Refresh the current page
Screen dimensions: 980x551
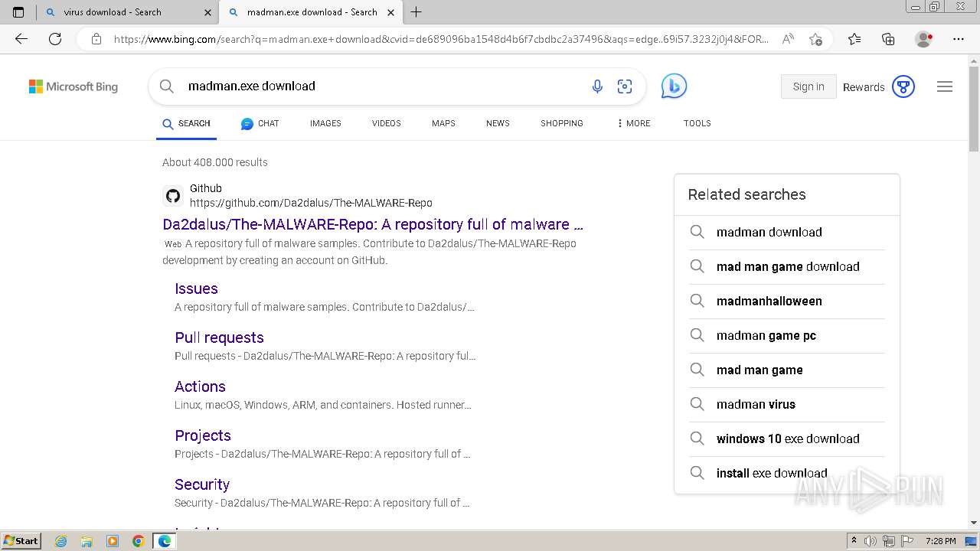point(55,39)
